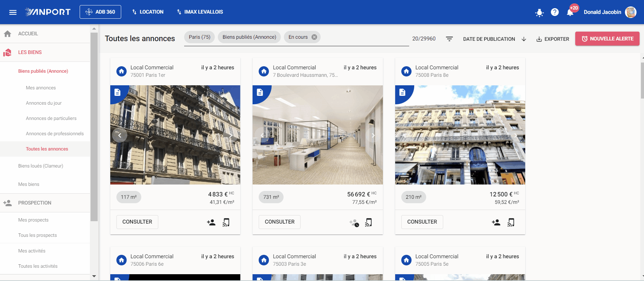Click Biens publiés (Annonce) filter chip

[249, 37]
